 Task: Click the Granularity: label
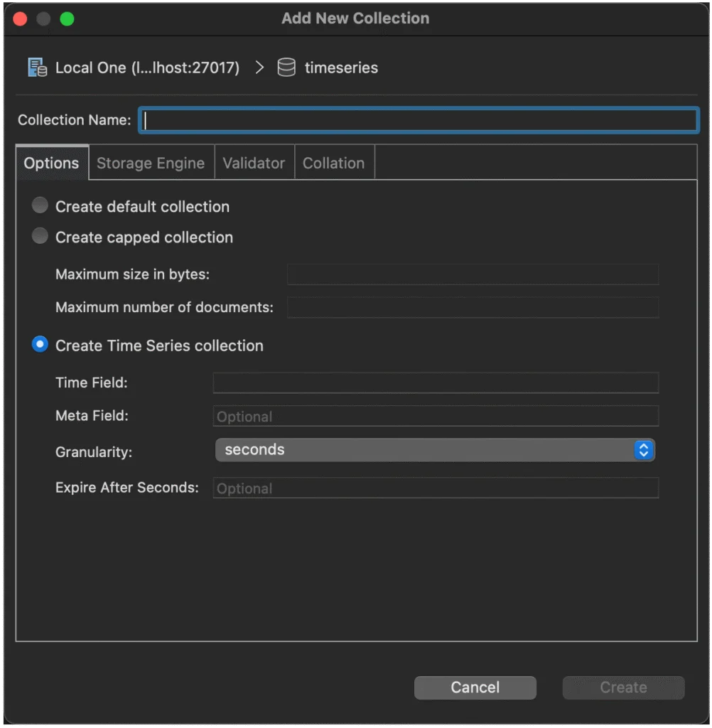click(94, 452)
